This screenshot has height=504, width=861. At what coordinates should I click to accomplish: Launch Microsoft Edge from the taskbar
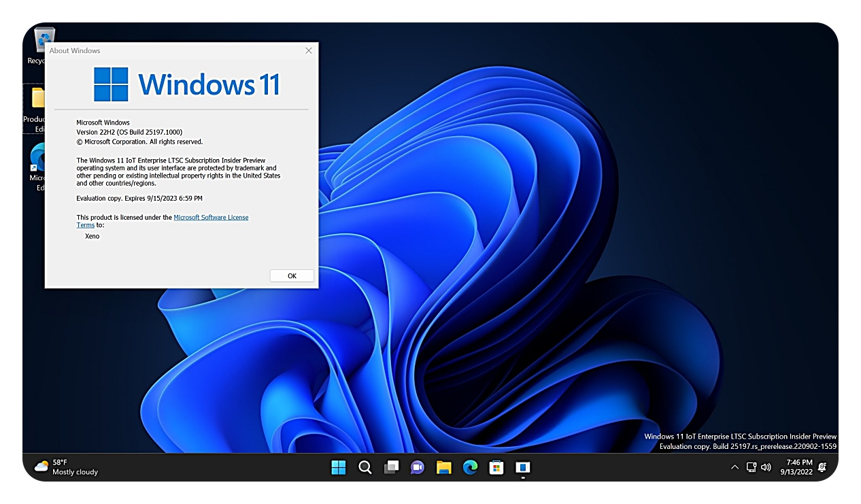tap(471, 467)
